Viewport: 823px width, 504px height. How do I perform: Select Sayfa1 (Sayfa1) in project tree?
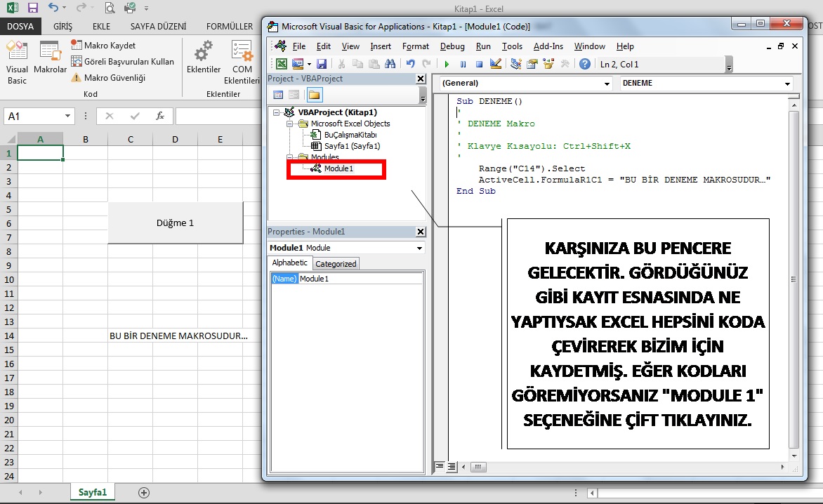tap(353, 146)
